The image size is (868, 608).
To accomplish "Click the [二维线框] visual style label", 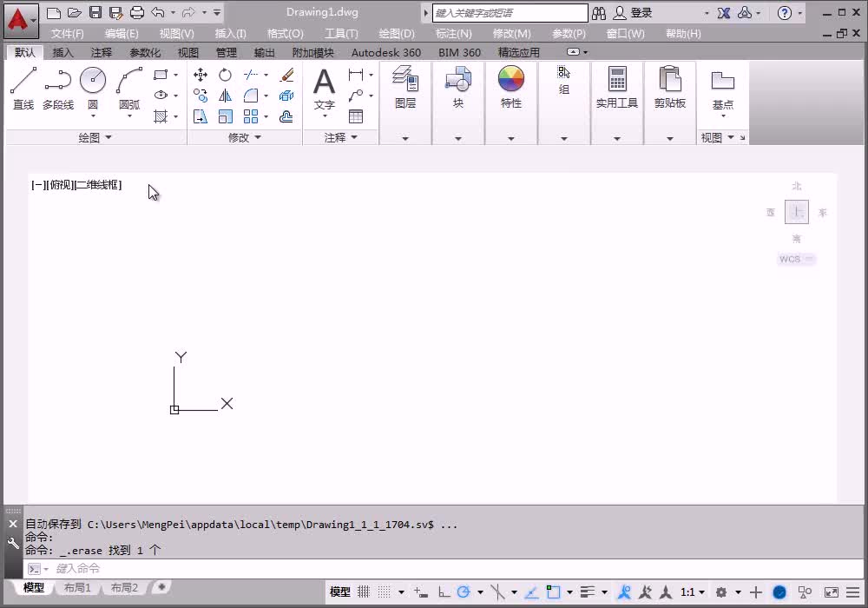I will 97,184.
